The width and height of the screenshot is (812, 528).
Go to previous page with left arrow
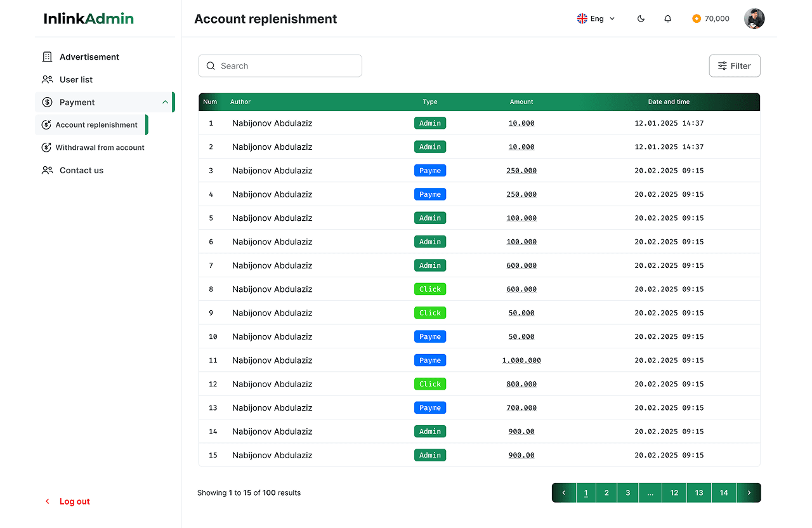coord(564,493)
